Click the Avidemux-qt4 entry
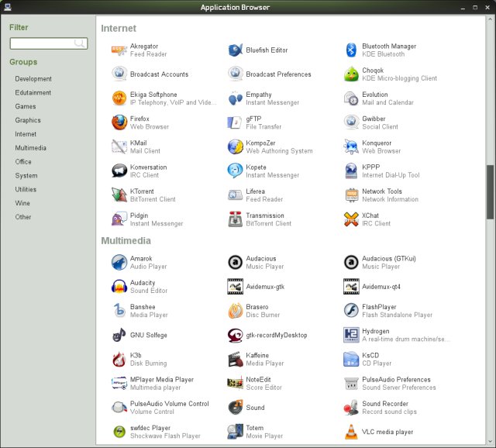 (372, 286)
